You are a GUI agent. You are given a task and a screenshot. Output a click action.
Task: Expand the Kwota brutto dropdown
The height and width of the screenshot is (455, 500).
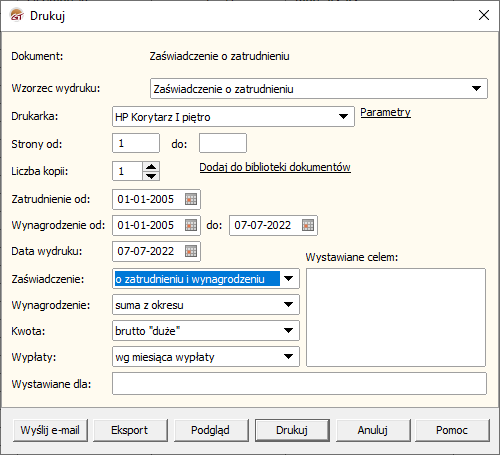pos(288,330)
